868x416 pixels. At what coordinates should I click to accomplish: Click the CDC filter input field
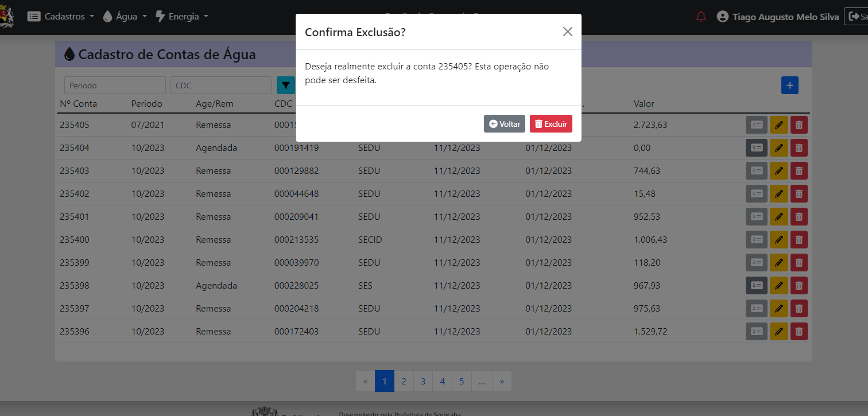click(x=221, y=85)
